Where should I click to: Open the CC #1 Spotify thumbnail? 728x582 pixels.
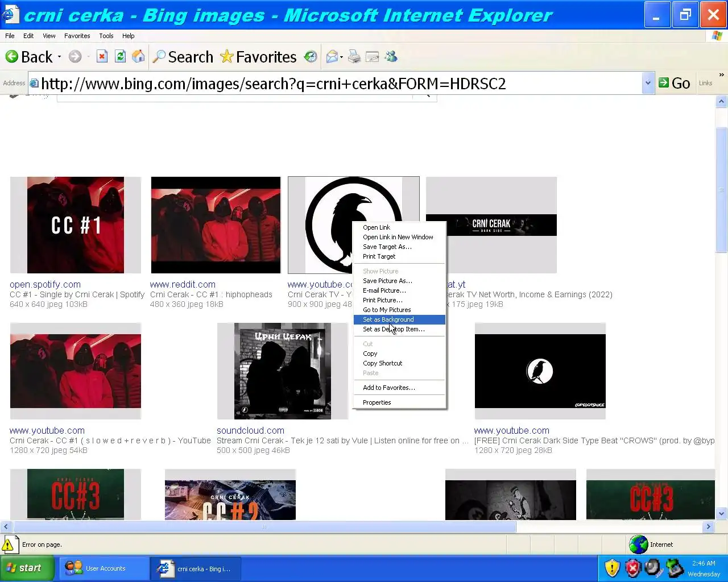tap(76, 225)
